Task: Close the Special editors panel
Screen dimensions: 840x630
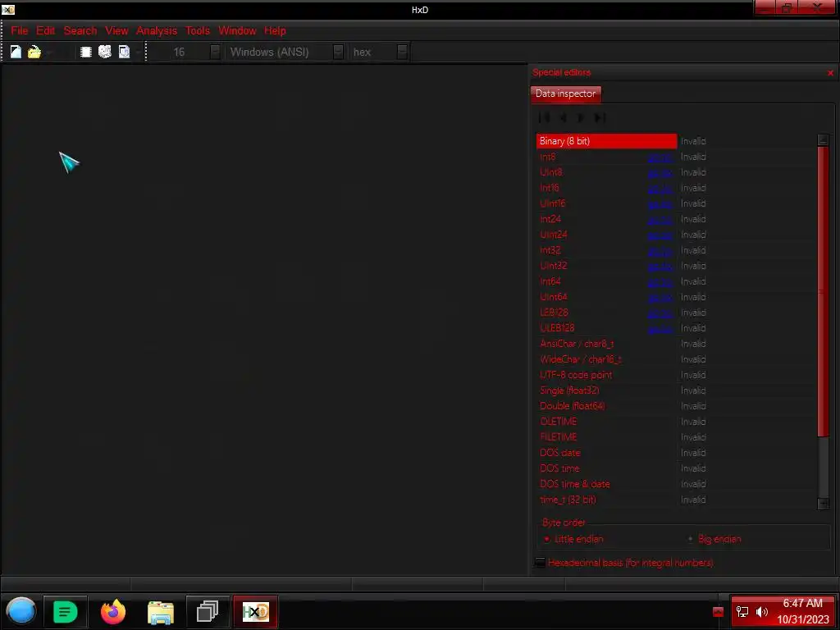Action: (830, 73)
